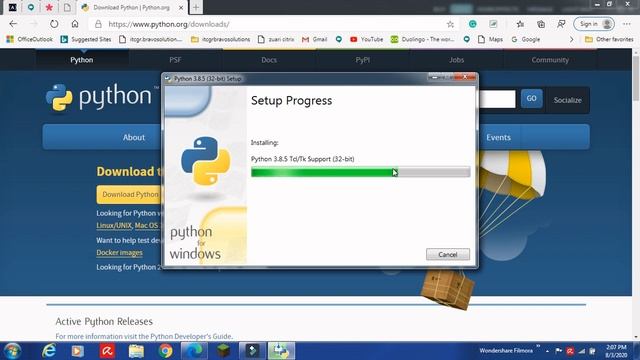Follow the Linux/UNIX link
Viewport: 640px width, 360px height.
[x=114, y=225]
